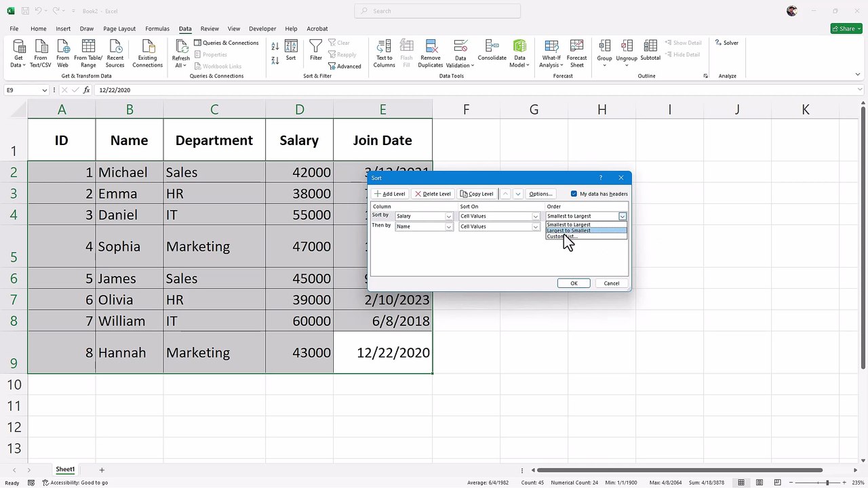Choose Smallest to Largest list option
Image resolution: width=868 pixels, height=488 pixels.
tap(586, 224)
